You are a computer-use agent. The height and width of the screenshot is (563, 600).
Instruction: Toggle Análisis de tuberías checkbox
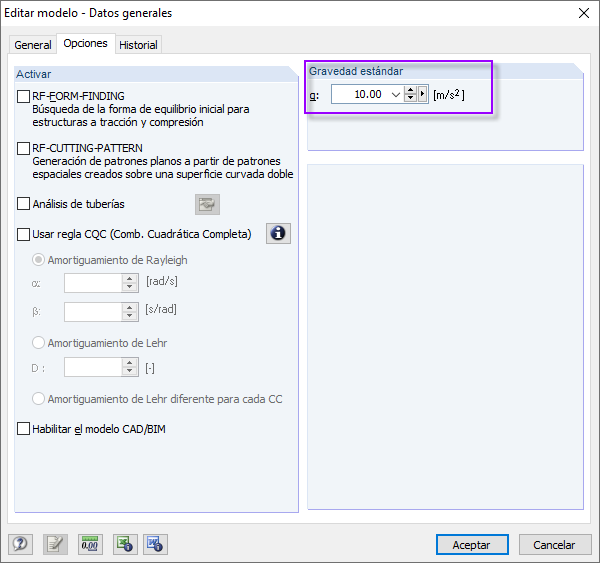coord(23,204)
